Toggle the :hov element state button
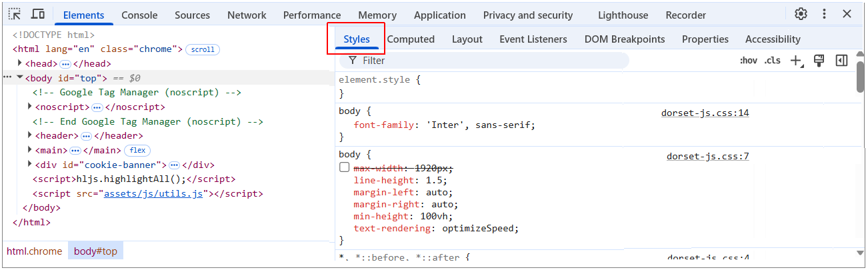The height and width of the screenshot is (280, 868). 749,61
